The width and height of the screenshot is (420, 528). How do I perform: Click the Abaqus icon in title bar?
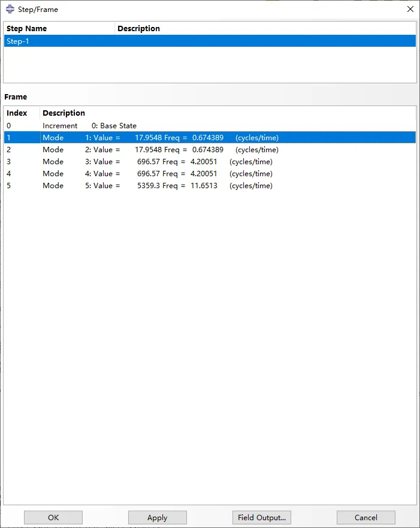(x=10, y=9)
